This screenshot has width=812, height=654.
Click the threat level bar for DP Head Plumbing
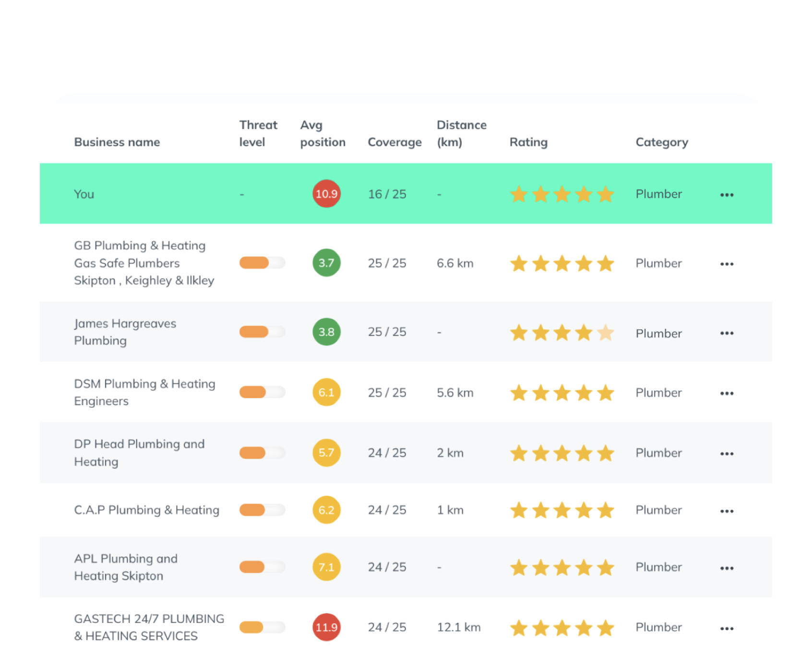262,452
